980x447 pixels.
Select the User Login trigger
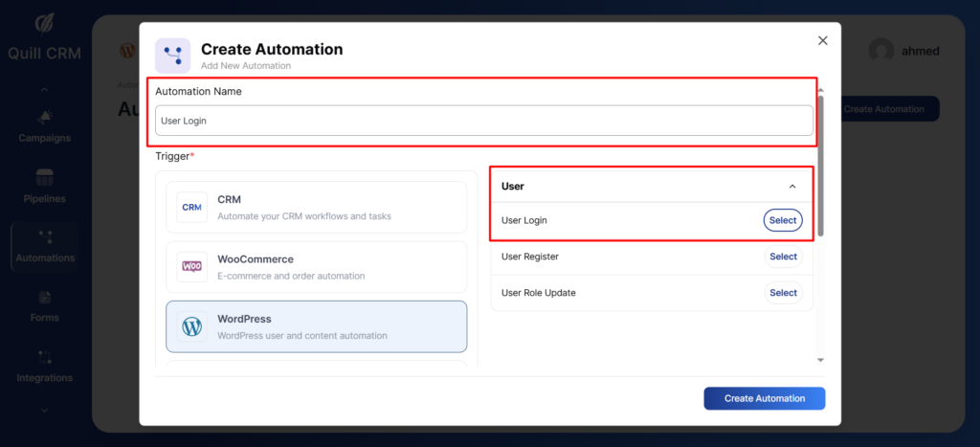click(x=783, y=221)
